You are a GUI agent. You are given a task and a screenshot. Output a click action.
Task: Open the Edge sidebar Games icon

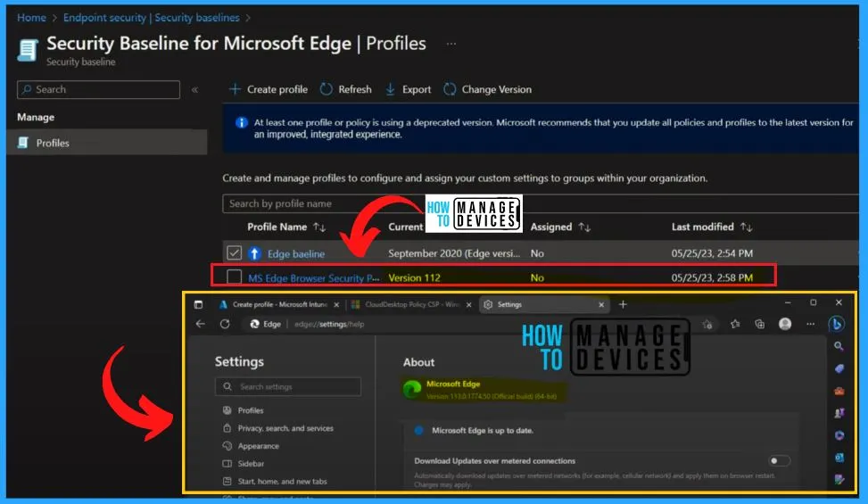(x=839, y=413)
